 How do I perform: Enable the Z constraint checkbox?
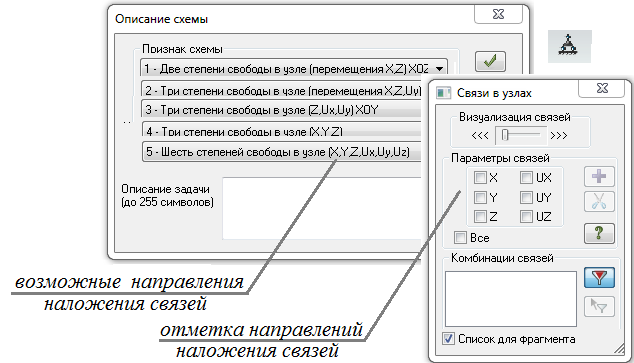click(480, 216)
